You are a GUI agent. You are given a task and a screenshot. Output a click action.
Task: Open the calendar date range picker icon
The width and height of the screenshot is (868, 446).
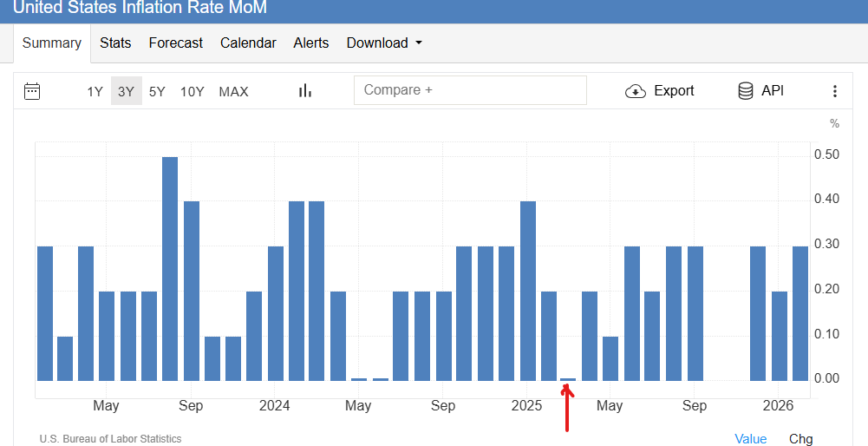(32, 91)
